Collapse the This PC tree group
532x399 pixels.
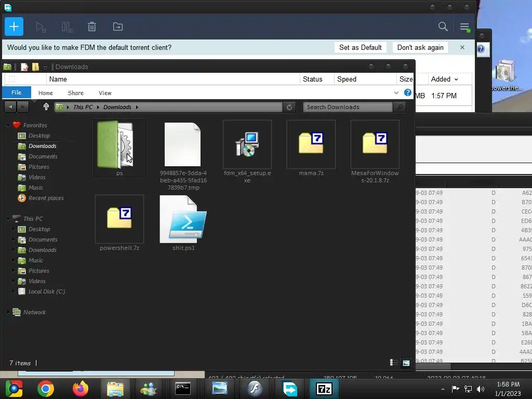[x=8, y=219]
